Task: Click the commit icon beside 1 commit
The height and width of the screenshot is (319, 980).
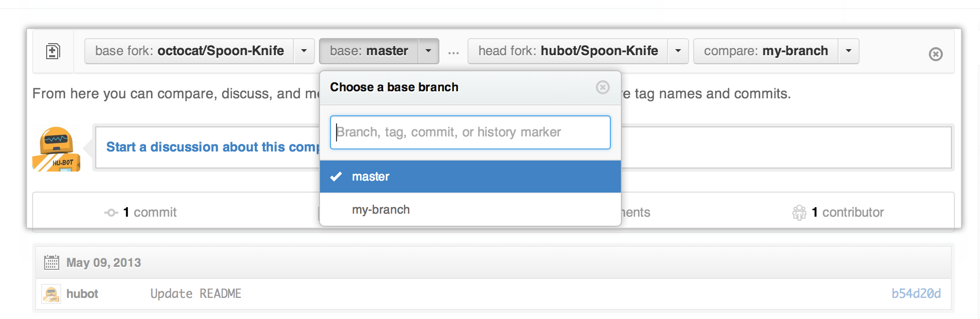Action: click(111, 213)
